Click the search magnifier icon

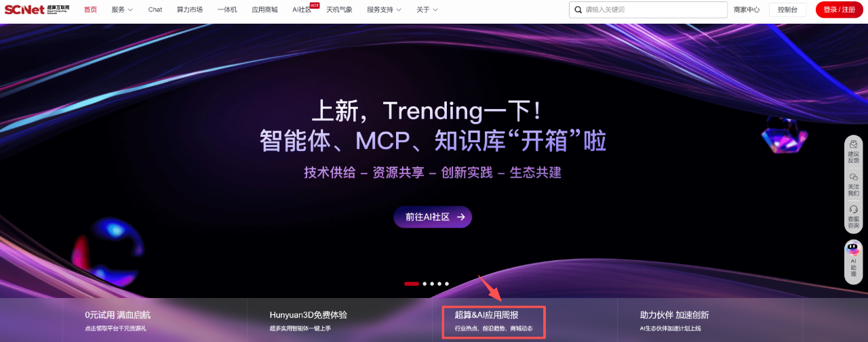pyautogui.click(x=578, y=10)
